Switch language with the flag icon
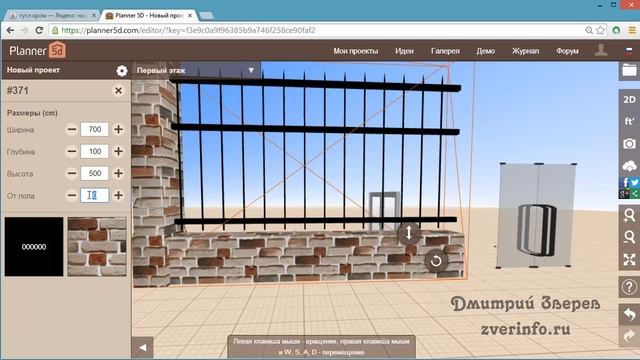640x360 pixels. [629, 51]
